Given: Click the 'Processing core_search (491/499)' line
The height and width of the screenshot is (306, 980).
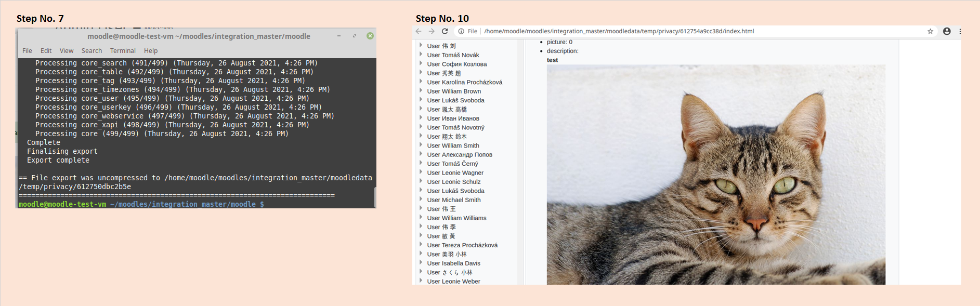Looking at the screenshot, I should point(176,63).
